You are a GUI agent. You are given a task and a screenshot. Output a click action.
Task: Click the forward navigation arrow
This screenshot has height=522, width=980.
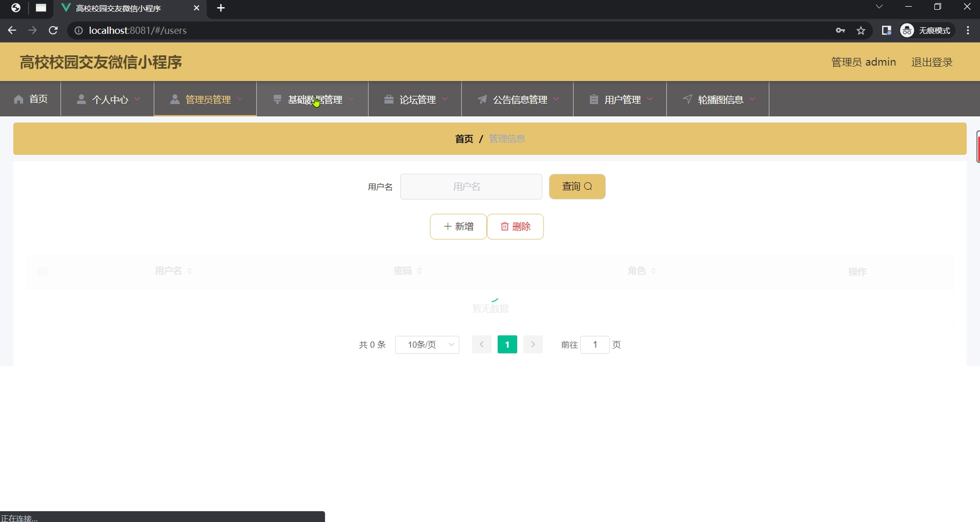[x=32, y=30]
